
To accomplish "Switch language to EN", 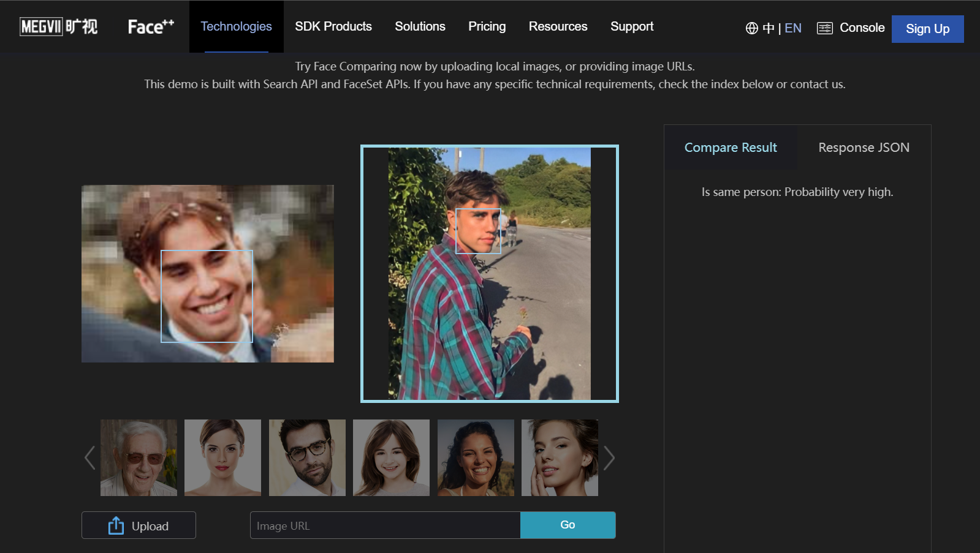I will tap(793, 28).
